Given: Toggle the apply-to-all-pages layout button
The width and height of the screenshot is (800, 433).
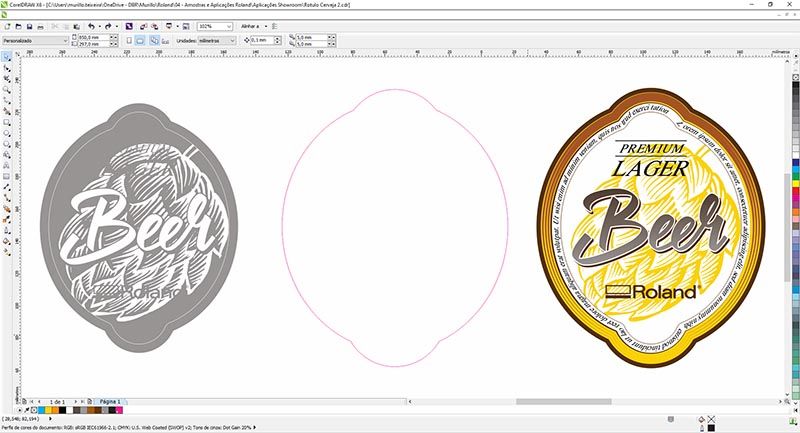Looking at the screenshot, I should 154,40.
